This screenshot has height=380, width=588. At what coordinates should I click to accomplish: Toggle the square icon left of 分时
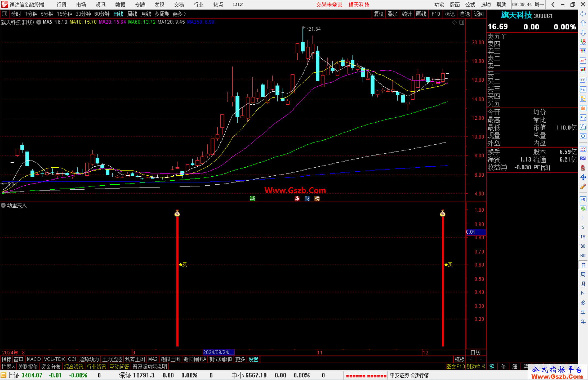(5, 14)
